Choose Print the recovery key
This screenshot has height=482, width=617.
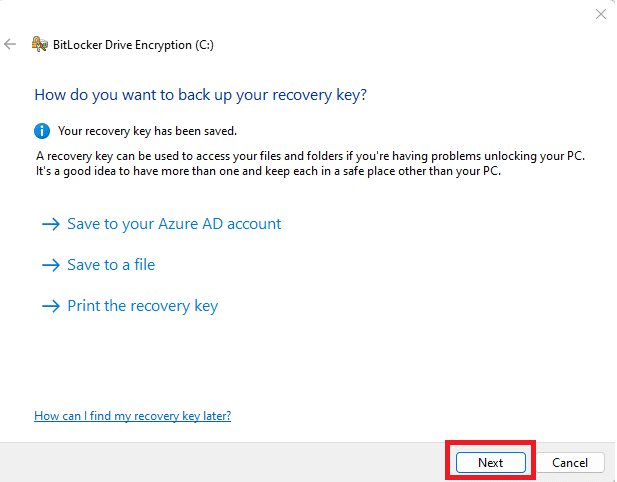coord(142,306)
